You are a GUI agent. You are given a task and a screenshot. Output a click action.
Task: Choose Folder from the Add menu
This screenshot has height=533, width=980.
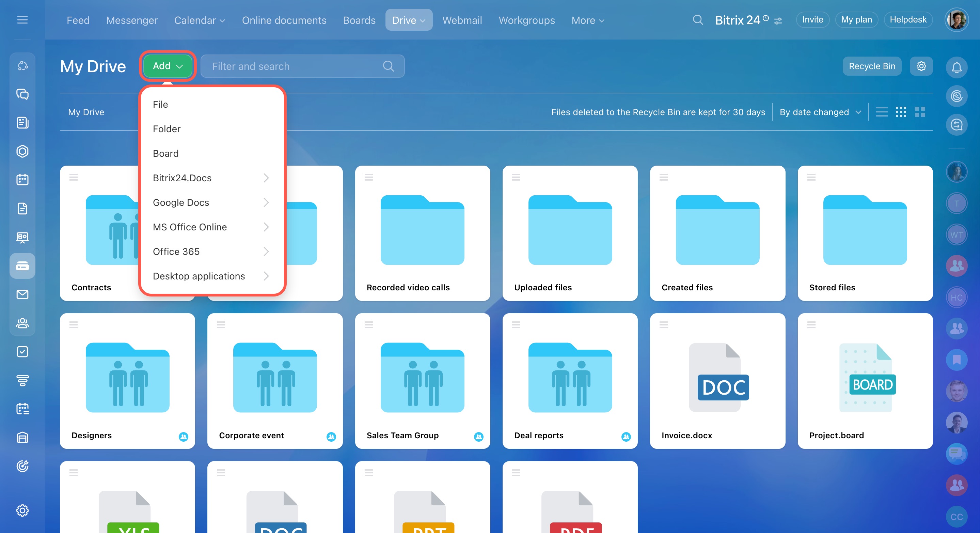(167, 129)
